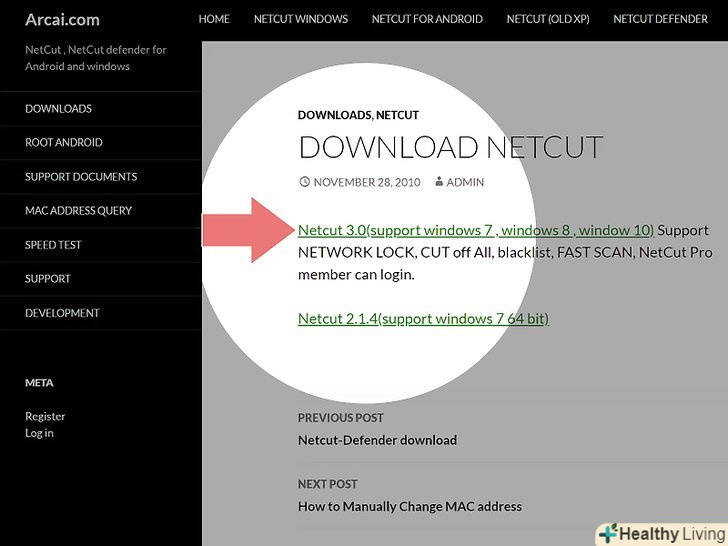This screenshot has height=546, width=728.
Task: Click the author person icon
Action: coord(439,182)
